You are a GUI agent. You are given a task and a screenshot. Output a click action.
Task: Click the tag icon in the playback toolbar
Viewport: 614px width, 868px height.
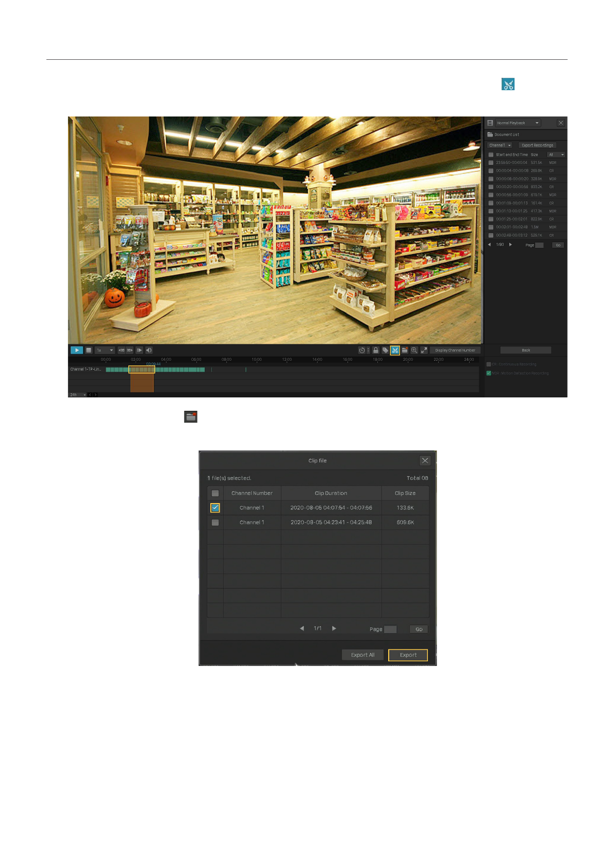tap(385, 350)
